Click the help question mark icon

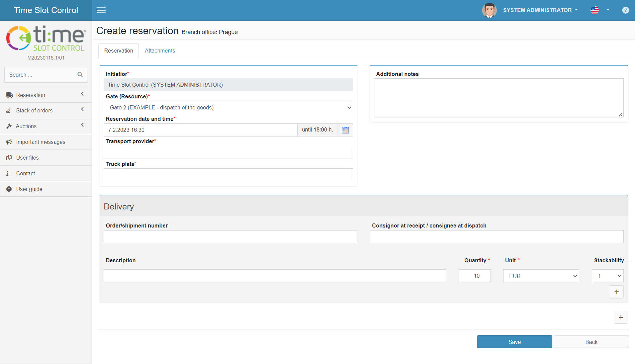(625, 10)
